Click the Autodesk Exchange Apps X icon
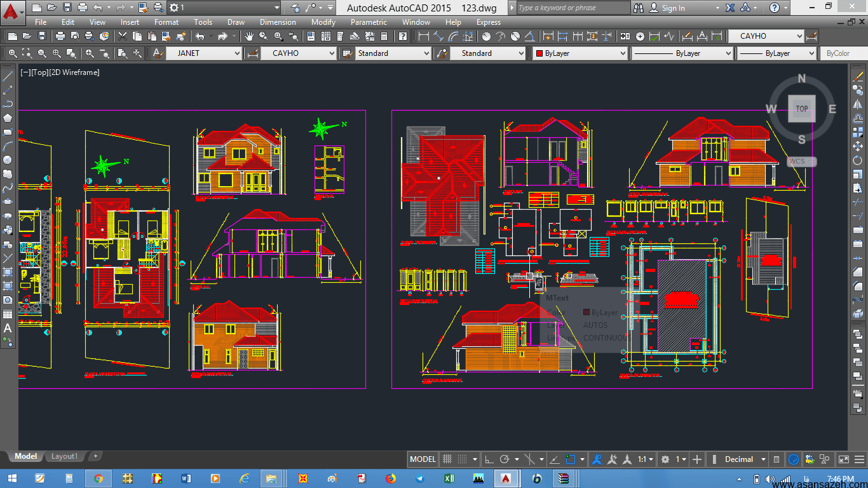Viewport: 868px width, 488px height. point(730,8)
